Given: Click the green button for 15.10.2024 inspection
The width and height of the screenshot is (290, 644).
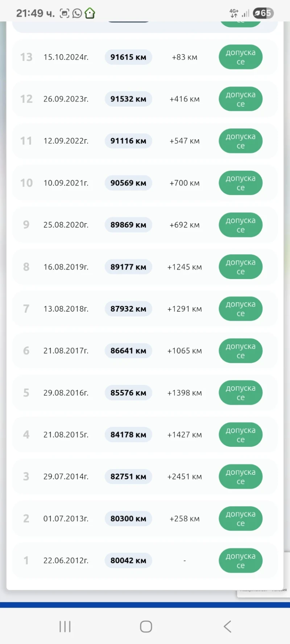Looking at the screenshot, I should coord(240,57).
